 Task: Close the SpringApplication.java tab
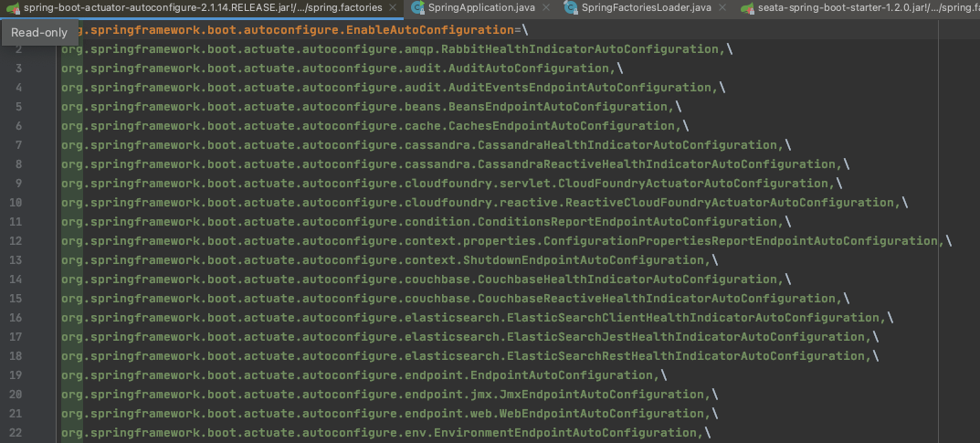point(546,8)
